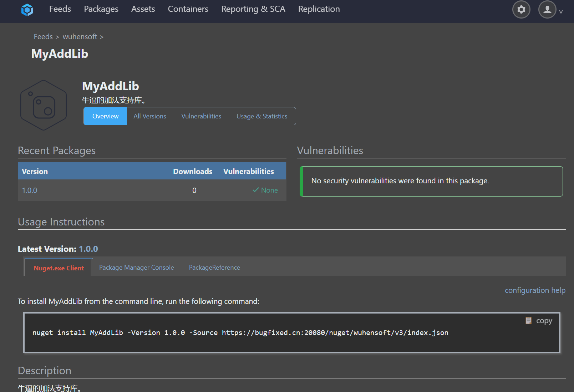This screenshot has height=392, width=574.
Task: Expand the user menu chevron
Action: coord(561,12)
